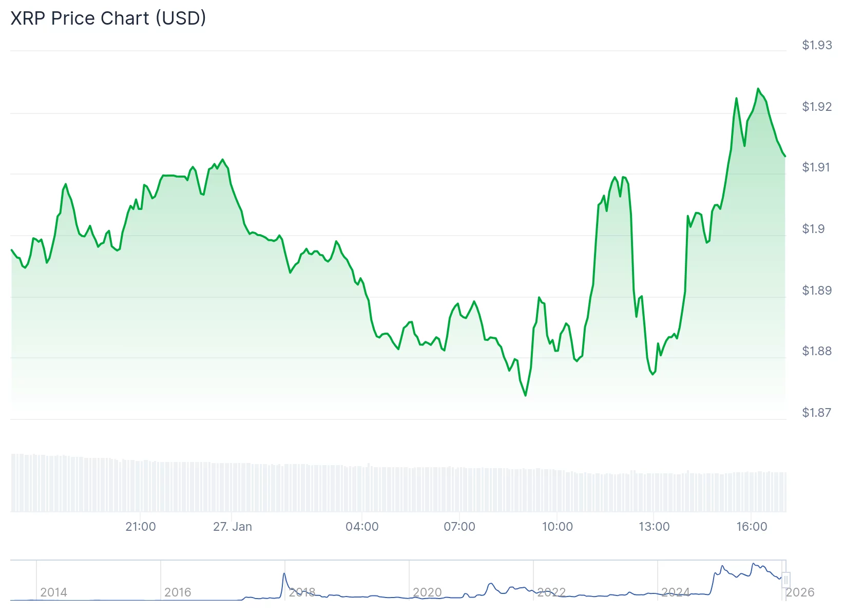The width and height of the screenshot is (844, 616).
Task: Click the highest price peak near 16:00
Action: coord(758,89)
